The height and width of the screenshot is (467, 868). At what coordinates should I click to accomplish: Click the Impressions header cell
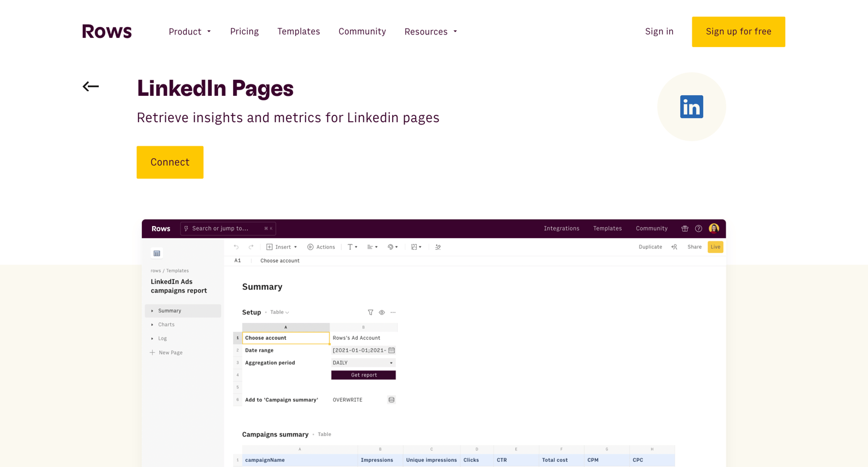[380, 460]
